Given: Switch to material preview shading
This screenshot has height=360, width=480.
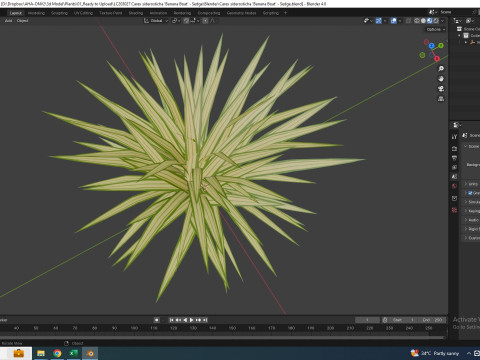Looking at the screenshot, I should click(x=430, y=21).
